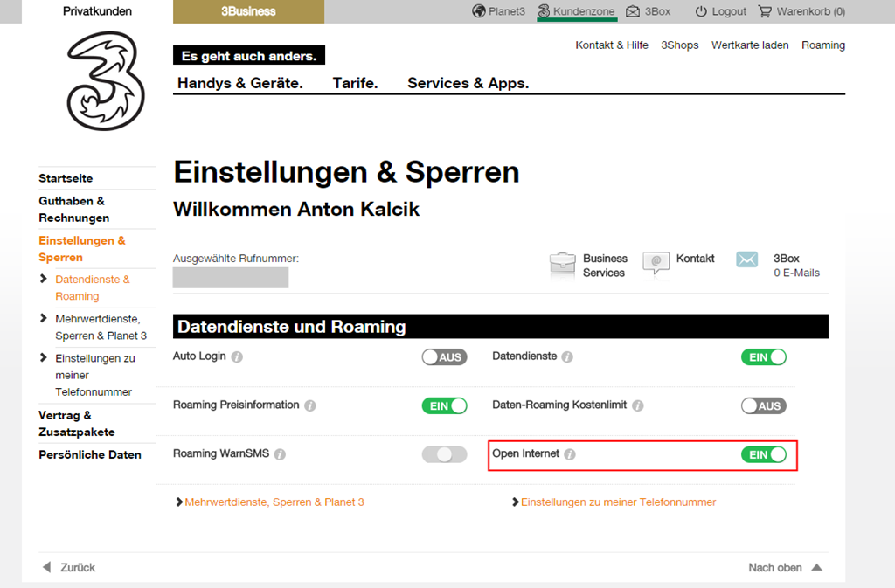Turn off the Open Internet switch

coord(763,454)
